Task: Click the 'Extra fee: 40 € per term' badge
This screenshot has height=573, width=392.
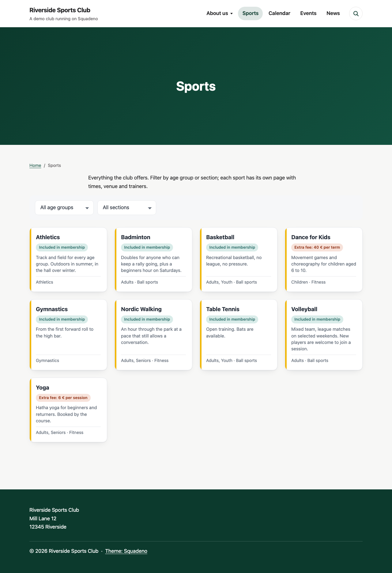Action: point(317,247)
